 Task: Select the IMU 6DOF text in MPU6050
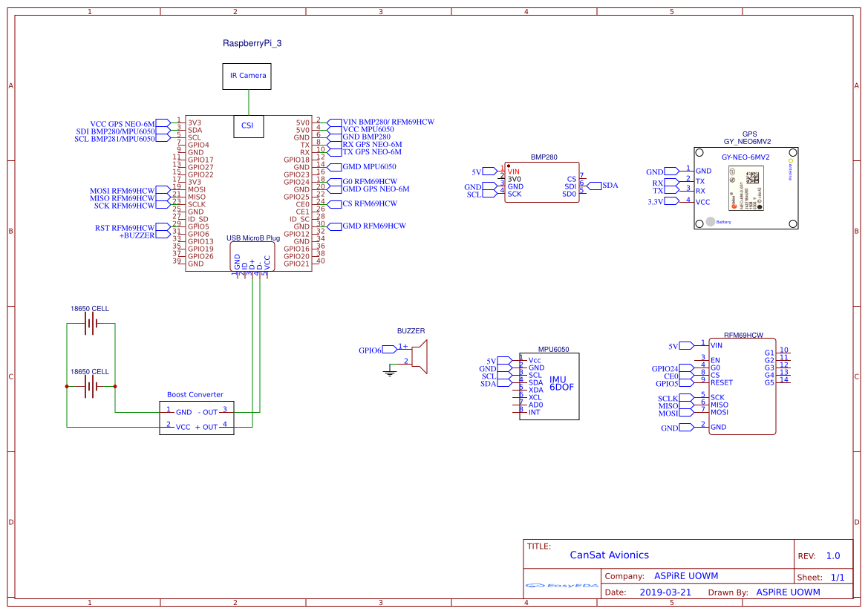pos(561,384)
